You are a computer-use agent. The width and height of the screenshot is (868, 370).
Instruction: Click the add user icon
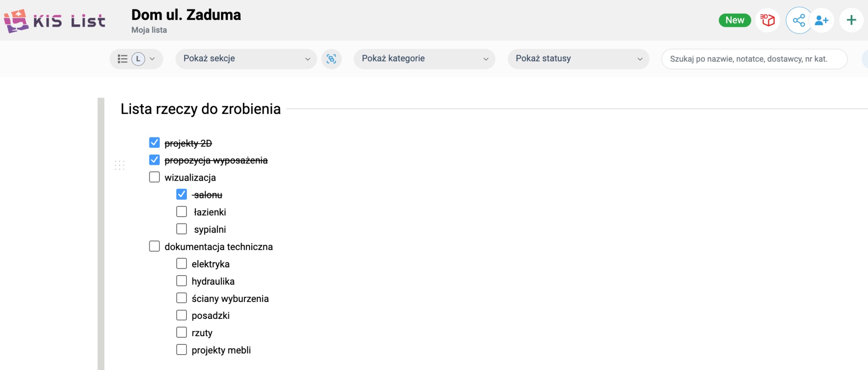pyautogui.click(x=821, y=20)
